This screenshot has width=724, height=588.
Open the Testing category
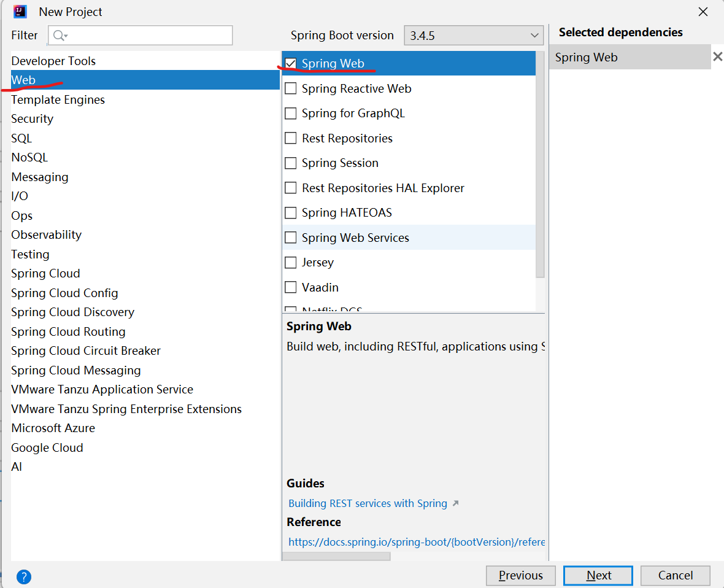(x=145, y=254)
